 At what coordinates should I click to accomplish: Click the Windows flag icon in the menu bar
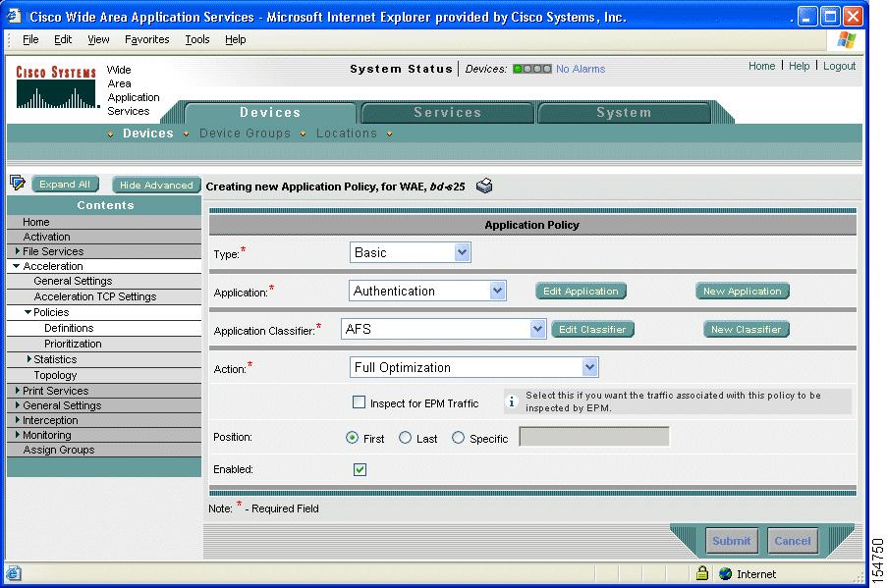(847, 39)
